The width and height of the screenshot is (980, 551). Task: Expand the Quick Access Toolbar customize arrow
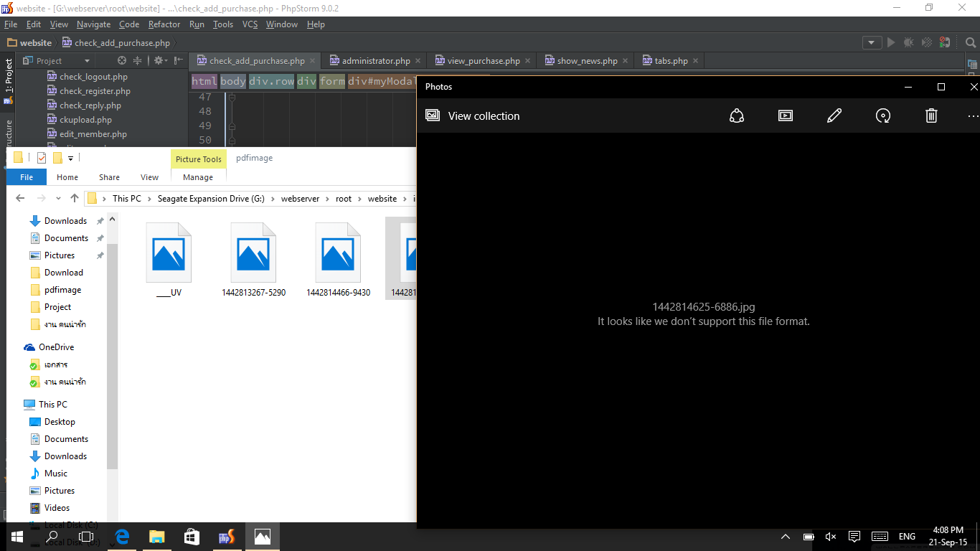point(70,158)
